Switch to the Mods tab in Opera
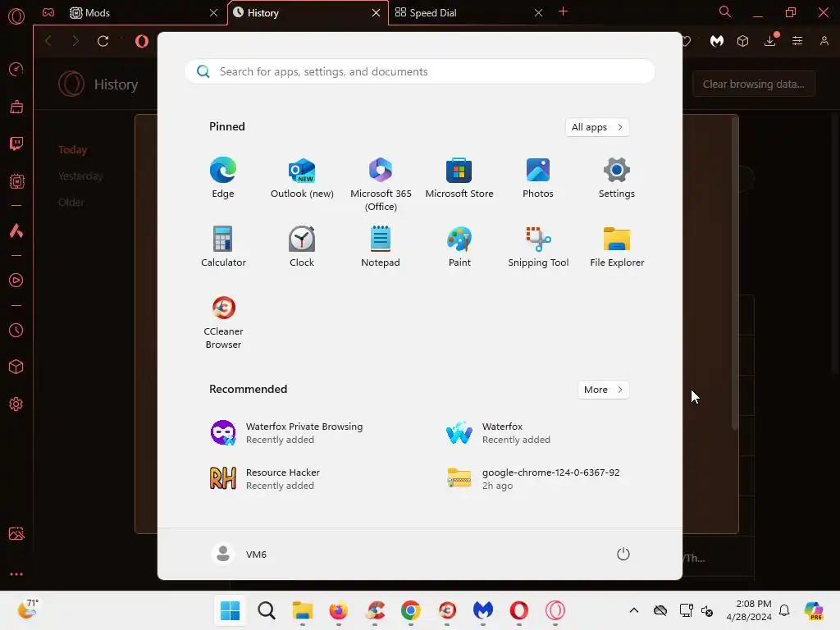840x630 pixels. point(144,13)
